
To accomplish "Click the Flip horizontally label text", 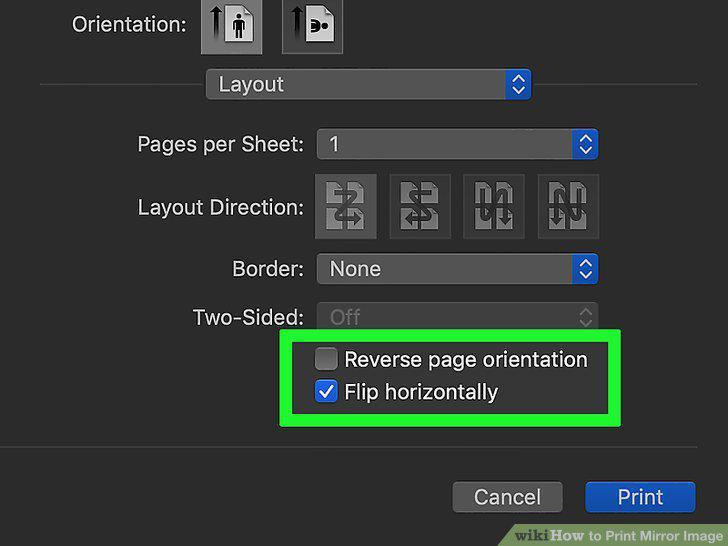I will (x=421, y=392).
